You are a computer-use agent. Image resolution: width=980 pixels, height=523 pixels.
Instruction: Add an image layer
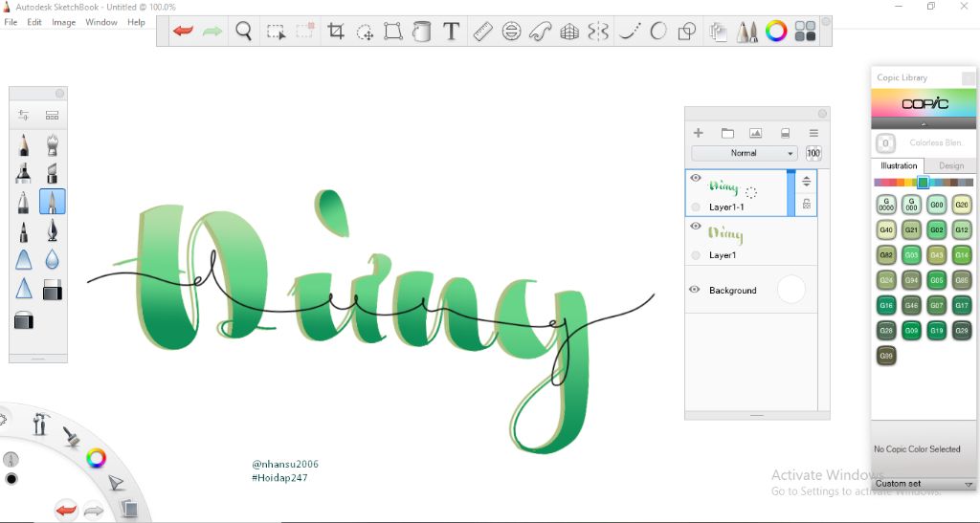pos(756,133)
